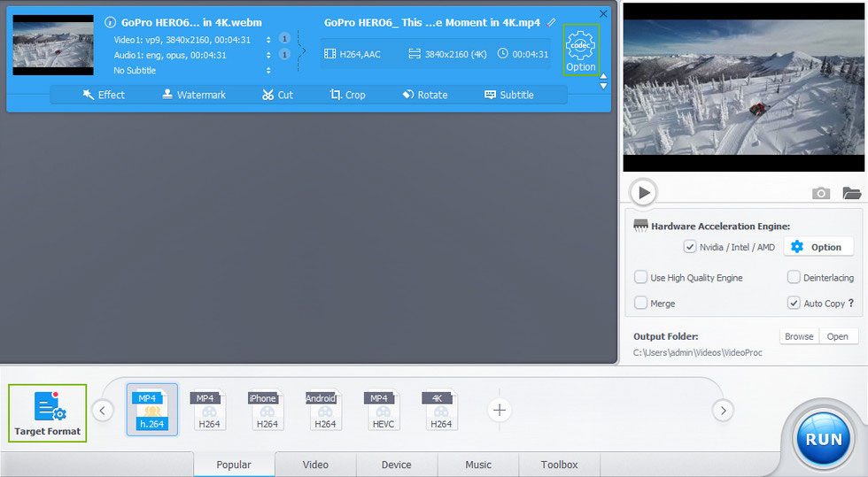The width and height of the screenshot is (868, 477).
Task: Toggle Auto Copy checkbox
Action: click(x=794, y=303)
